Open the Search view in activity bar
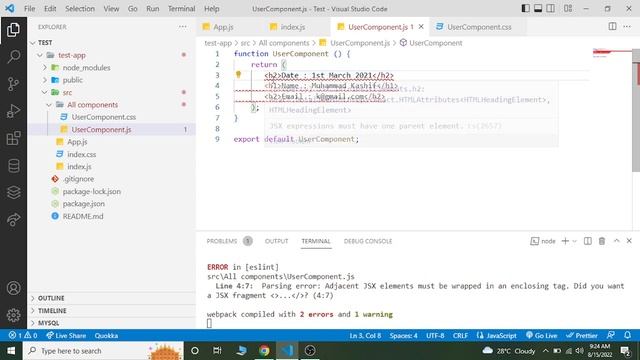 tap(13, 57)
